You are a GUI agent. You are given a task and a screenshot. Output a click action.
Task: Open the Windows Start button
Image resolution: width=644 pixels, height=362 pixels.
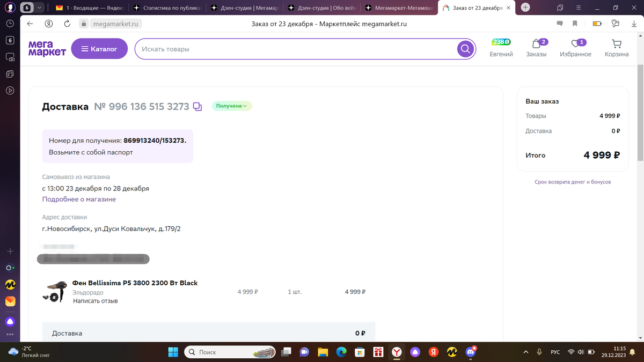(173, 352)
